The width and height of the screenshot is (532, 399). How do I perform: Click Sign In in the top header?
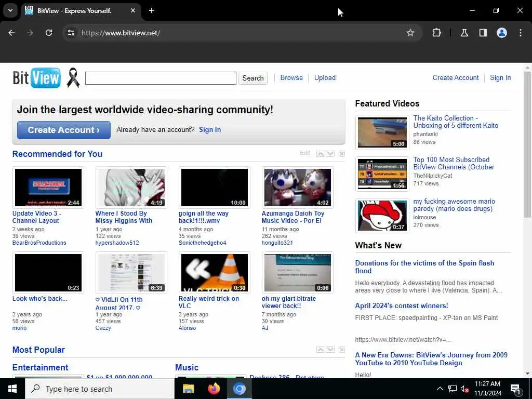click(500, 78)
